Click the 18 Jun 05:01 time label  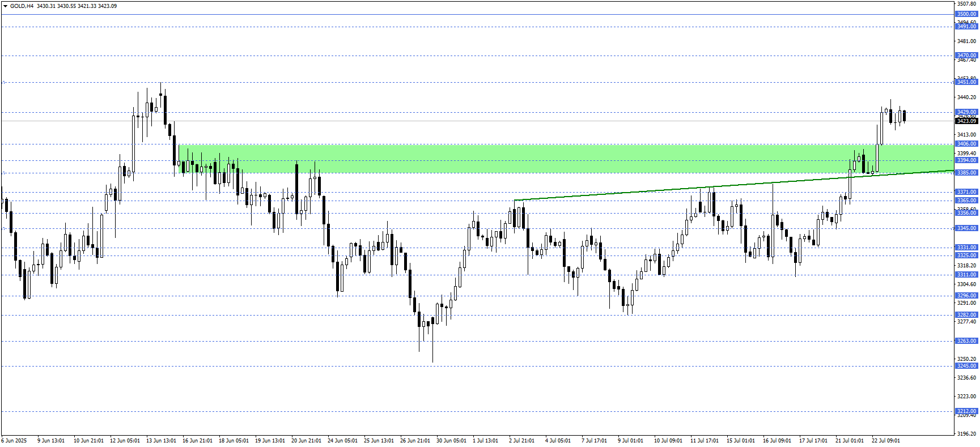pyautogui.click(x=234, y=441)
